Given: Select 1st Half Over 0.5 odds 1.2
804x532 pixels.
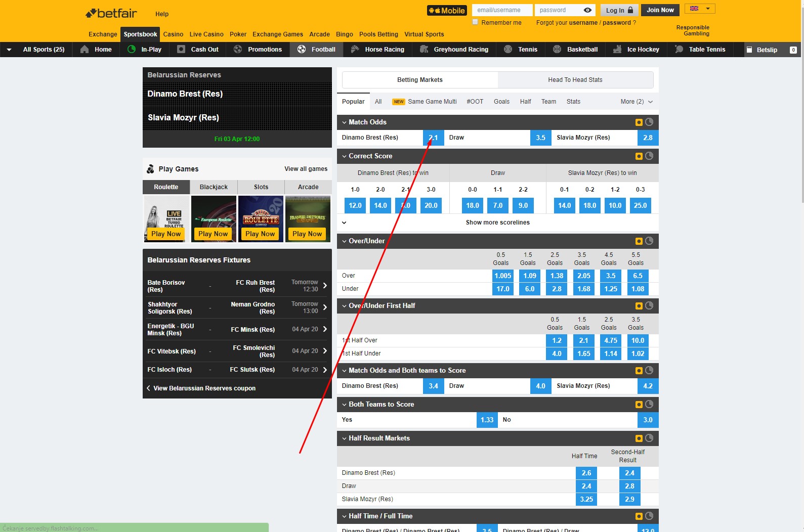Looking at the screenshot, I should 557,340.
